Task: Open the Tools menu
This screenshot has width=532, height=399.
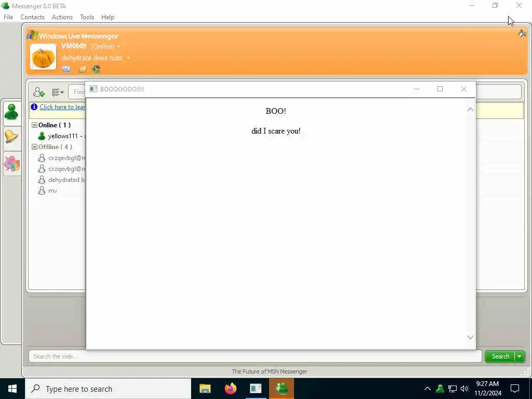Action: [x=87, y=17]
